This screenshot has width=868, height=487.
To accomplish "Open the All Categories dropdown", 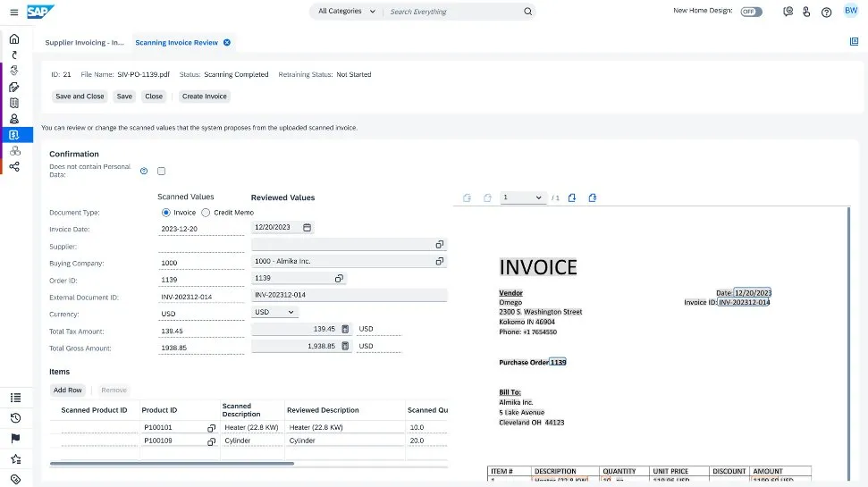I will coord(347,11).
